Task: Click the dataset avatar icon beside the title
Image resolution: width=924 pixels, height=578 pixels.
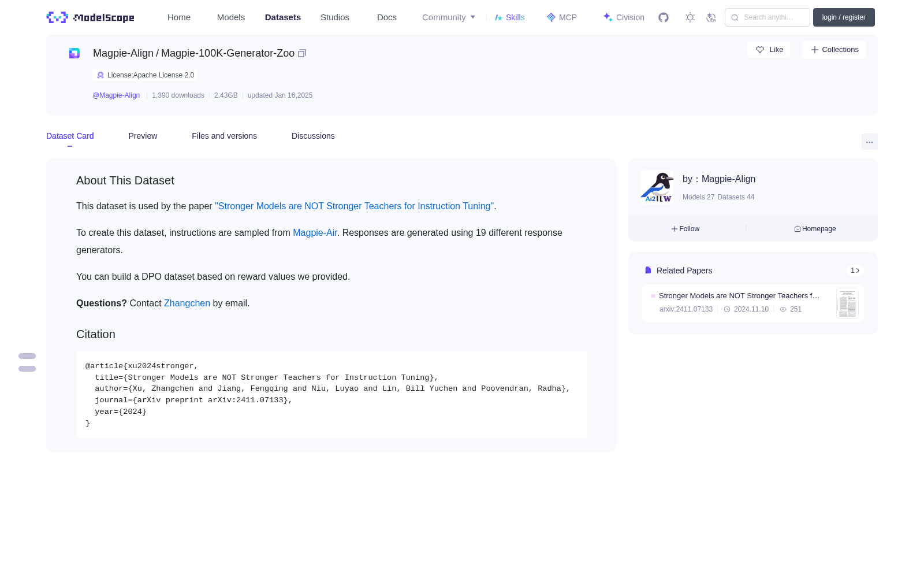Action: pyautogui.click(x=74, y=53)
